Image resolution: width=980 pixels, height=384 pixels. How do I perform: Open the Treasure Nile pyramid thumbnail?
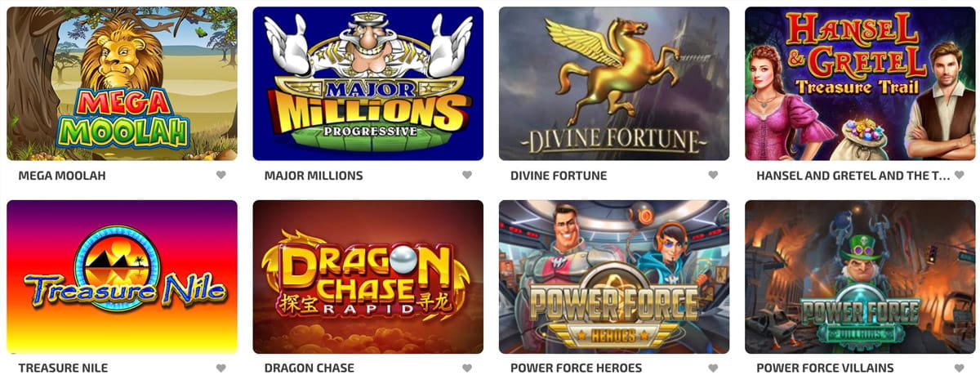click(x=122, y=276)
